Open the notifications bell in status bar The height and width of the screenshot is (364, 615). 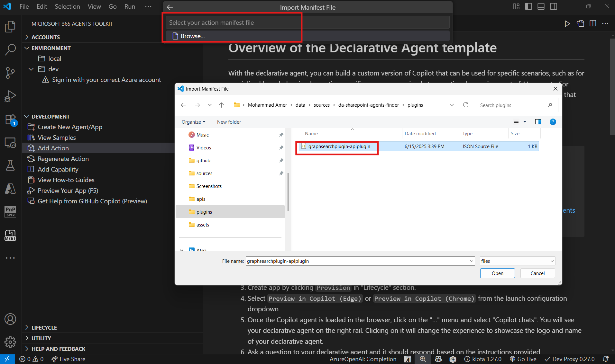tap(606, 359)
